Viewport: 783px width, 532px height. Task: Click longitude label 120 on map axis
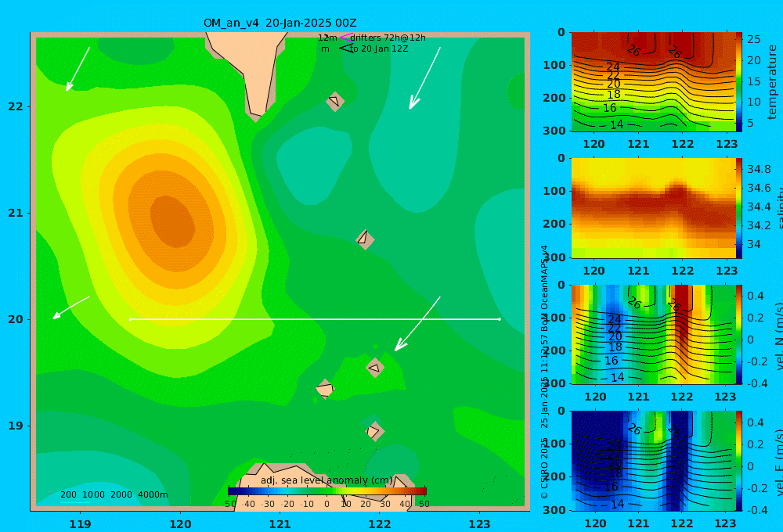point(180,524)
